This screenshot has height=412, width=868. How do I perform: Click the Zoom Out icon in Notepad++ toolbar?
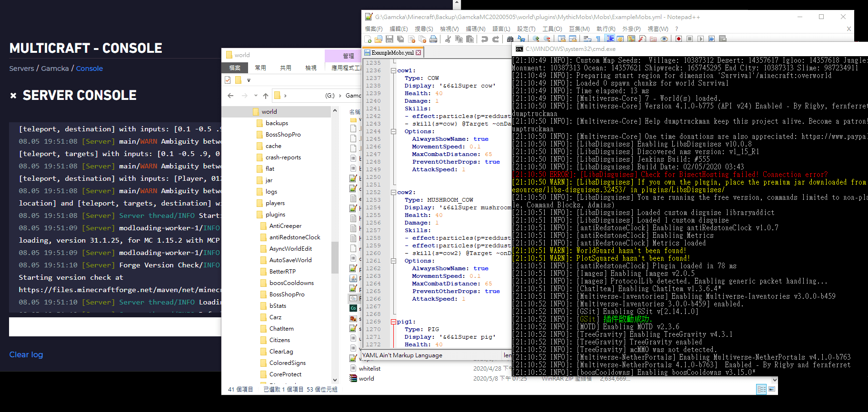click(547, 39)
